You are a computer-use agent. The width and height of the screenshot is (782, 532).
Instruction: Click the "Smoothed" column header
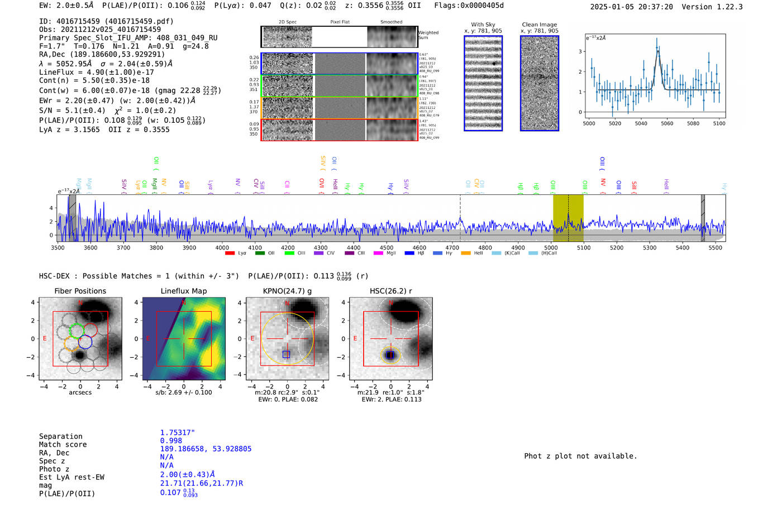[391, 22]
